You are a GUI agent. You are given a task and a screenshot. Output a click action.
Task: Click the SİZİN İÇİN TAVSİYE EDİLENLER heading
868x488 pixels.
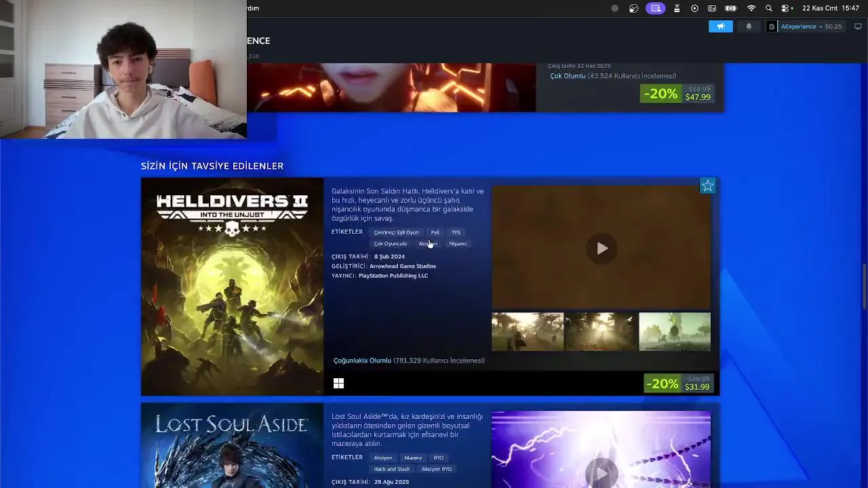click(212, 166)
